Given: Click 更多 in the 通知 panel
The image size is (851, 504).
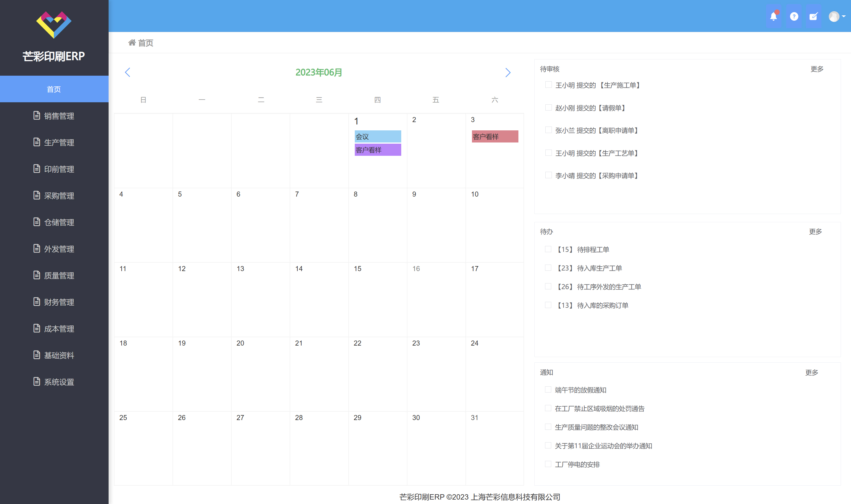Looking at the screenshot, I should pyautogui.click(x=812, y=372).
